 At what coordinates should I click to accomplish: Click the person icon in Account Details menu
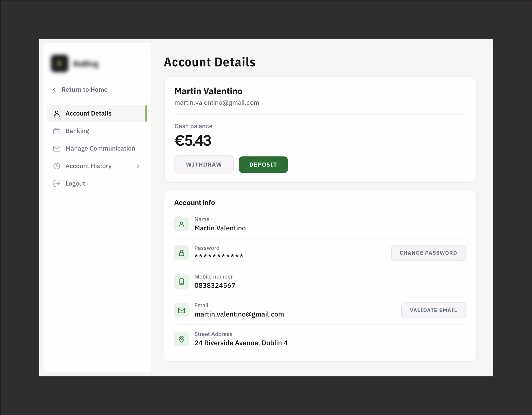(x=57, y=113)
